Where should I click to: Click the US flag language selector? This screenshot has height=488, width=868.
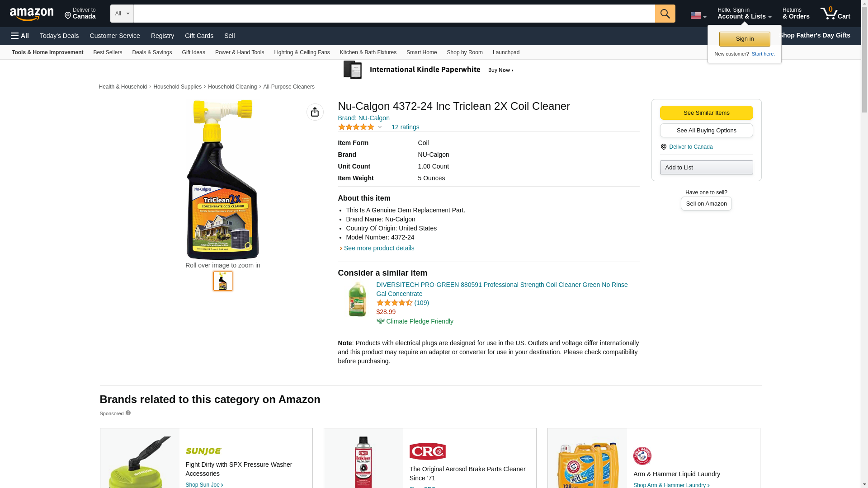point(698,16)
